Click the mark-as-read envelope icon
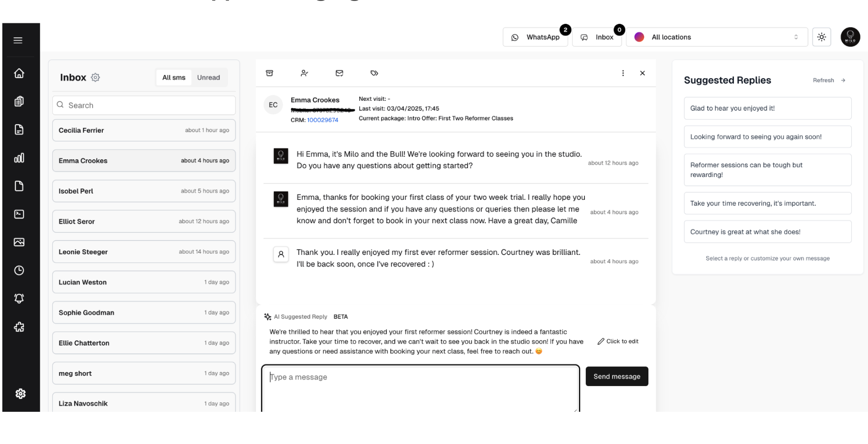Image resolution: width=868 pixels, height=444 pixels. [x=340, y=73]
